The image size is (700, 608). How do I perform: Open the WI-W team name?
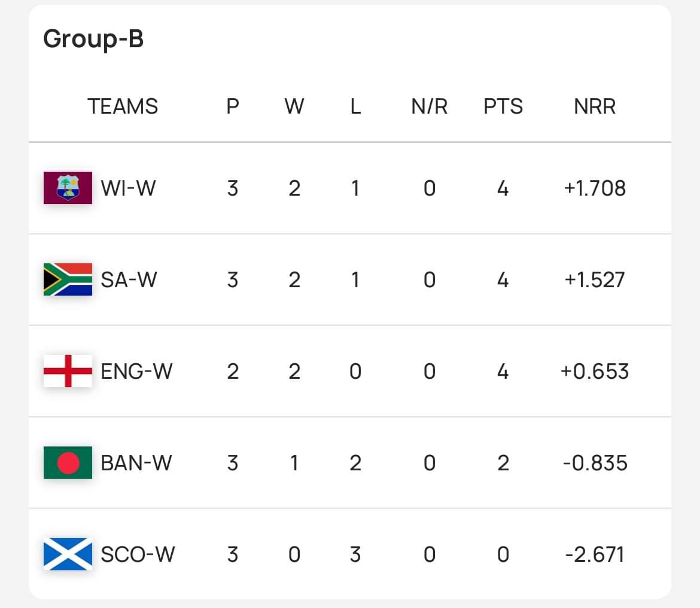point(128,188)
